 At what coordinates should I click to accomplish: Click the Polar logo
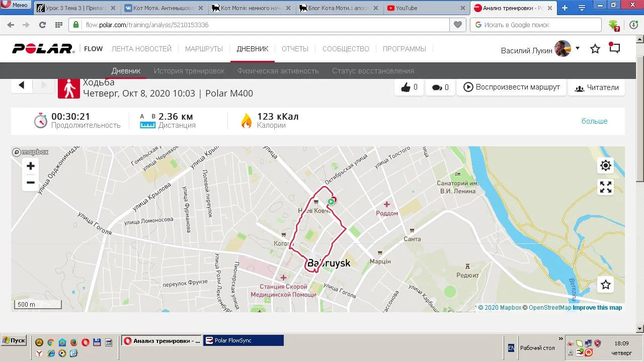[43, 49]
